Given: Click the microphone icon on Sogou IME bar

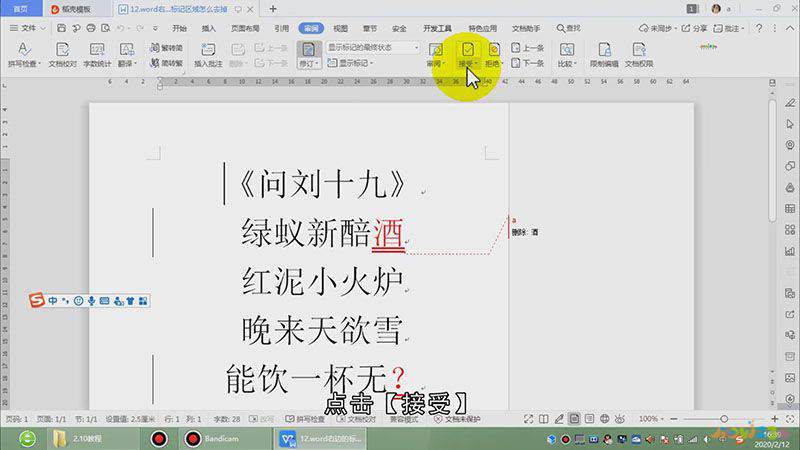Looking at the screenshot, I should coord(91,301).
